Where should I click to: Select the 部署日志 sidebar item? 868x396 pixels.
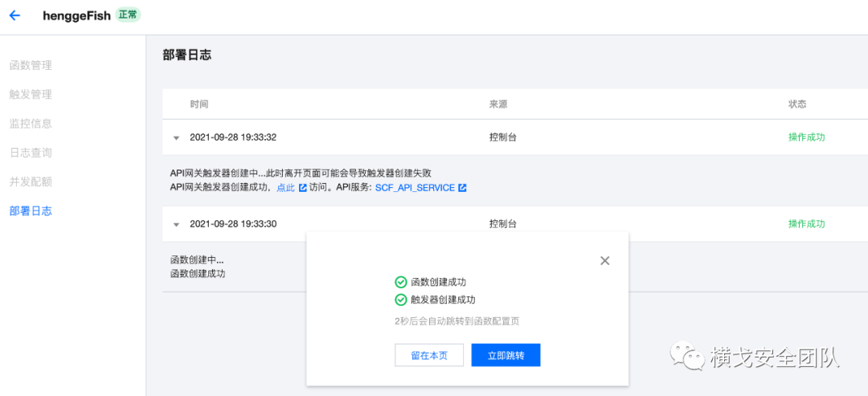(x=31, y=210)
